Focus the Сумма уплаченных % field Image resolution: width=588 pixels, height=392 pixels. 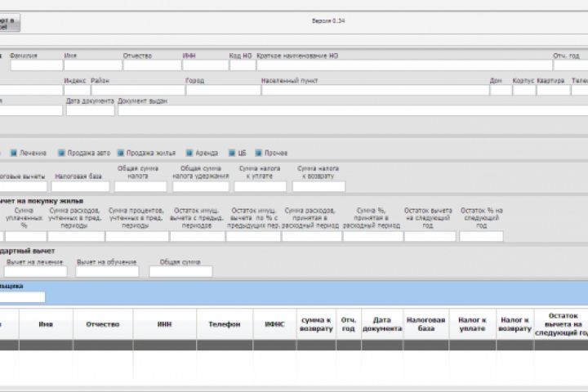tap(26, 236)
